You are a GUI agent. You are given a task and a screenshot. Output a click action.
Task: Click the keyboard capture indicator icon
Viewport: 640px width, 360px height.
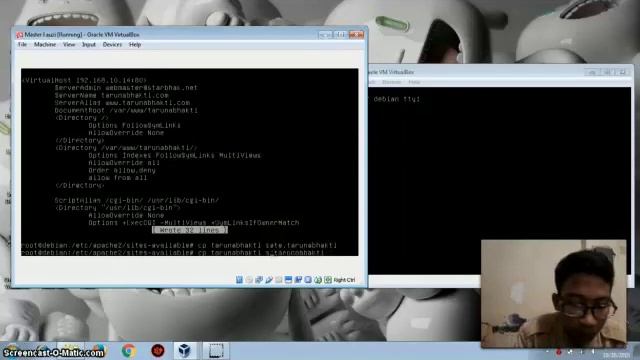click(328, 280)
